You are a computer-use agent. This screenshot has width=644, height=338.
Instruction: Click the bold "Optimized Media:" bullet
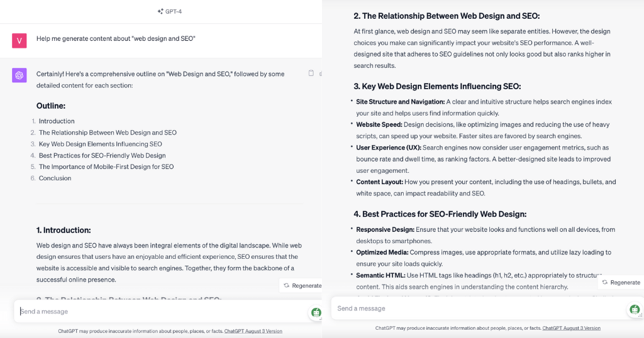pos(382,253)
